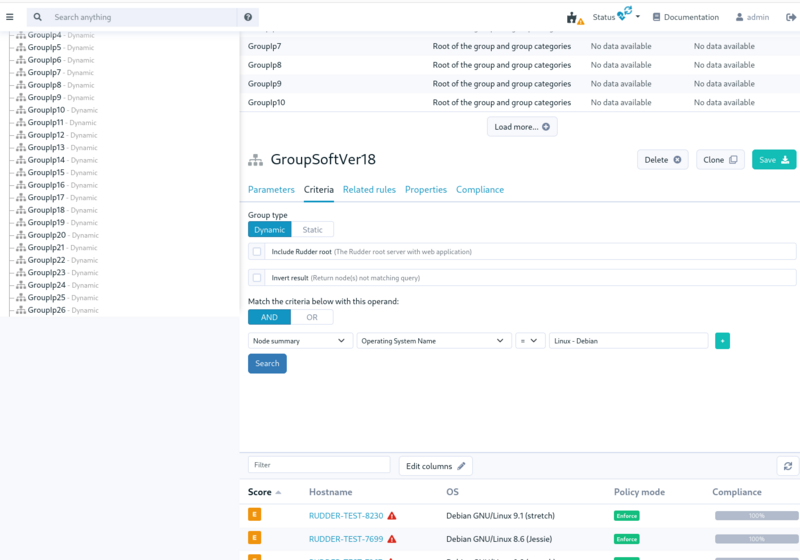Run the criteria Search button
Screen dimensions: 800x560
tap(267, 364)
